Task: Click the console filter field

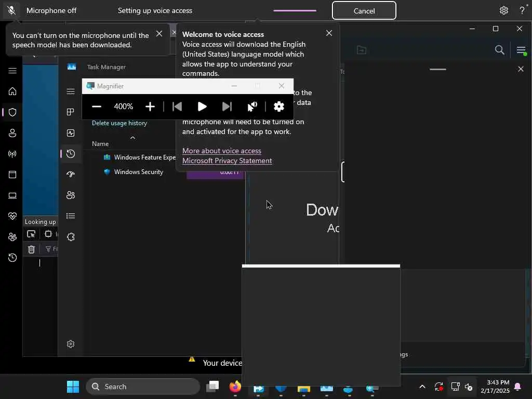Action: click(51, 249)
